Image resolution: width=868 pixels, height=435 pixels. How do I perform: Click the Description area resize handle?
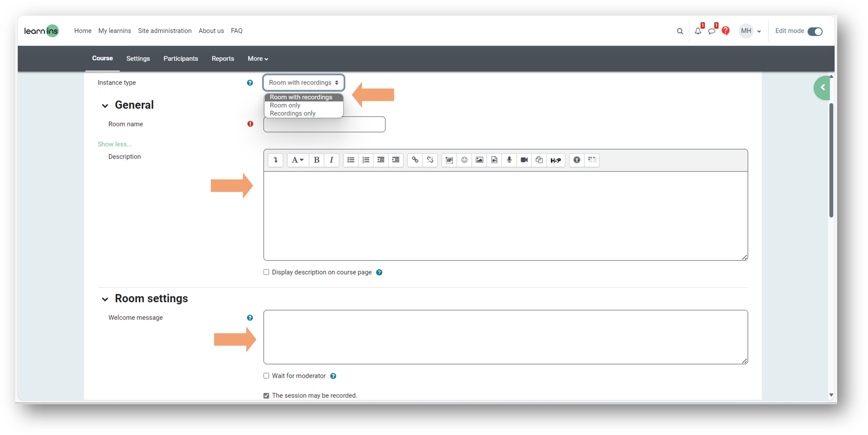[x=744, y=257]
